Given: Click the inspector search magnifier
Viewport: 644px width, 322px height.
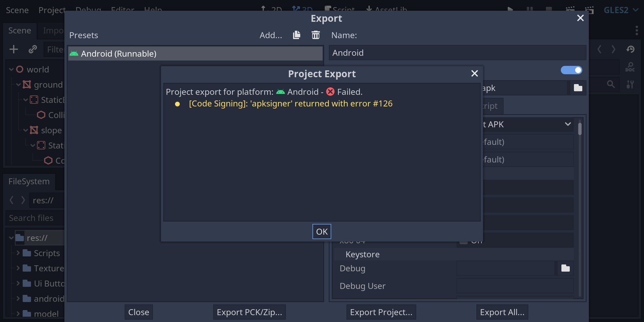Looking at the screenshot, I should tap(611, 84).
